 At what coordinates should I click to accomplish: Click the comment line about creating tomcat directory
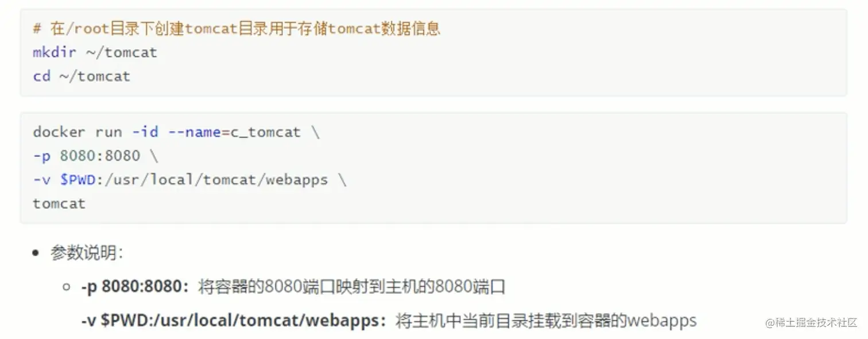click(237, 28)
